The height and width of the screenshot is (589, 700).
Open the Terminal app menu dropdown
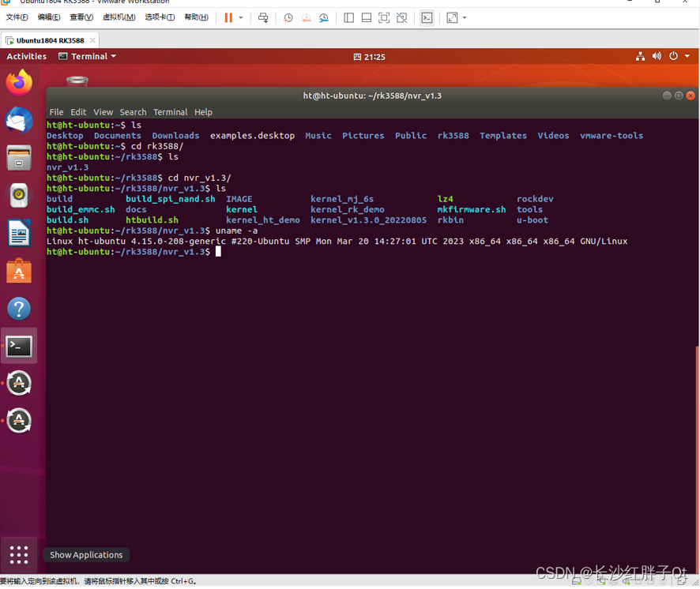coord(88,56)
